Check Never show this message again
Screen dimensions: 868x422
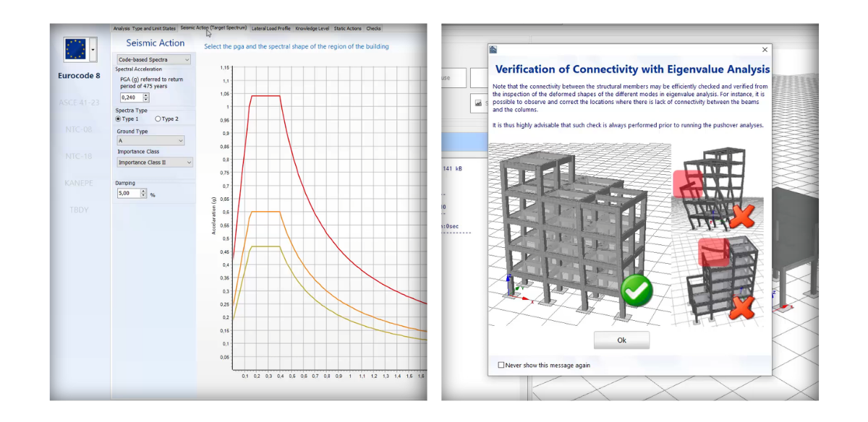tap(544, 365)
